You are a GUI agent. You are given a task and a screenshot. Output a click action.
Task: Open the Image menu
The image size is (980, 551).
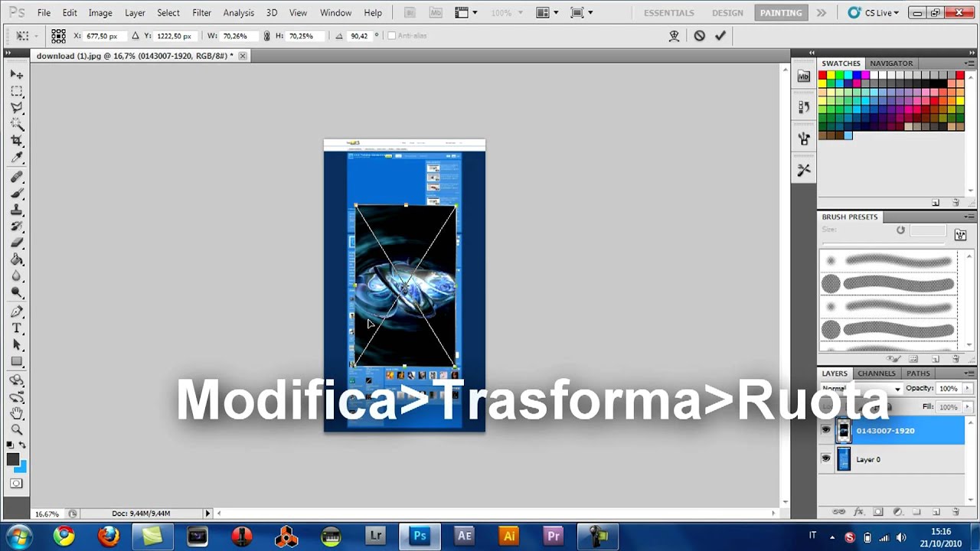(100, 13)
